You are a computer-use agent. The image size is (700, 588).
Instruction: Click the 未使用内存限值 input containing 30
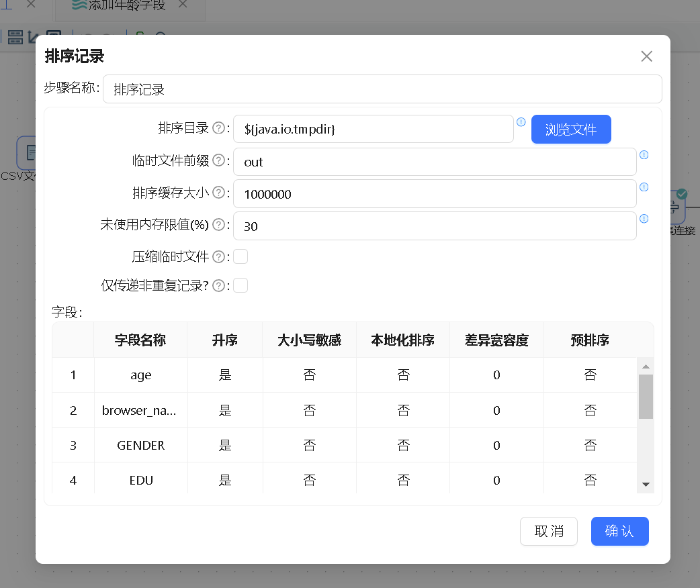435,226
